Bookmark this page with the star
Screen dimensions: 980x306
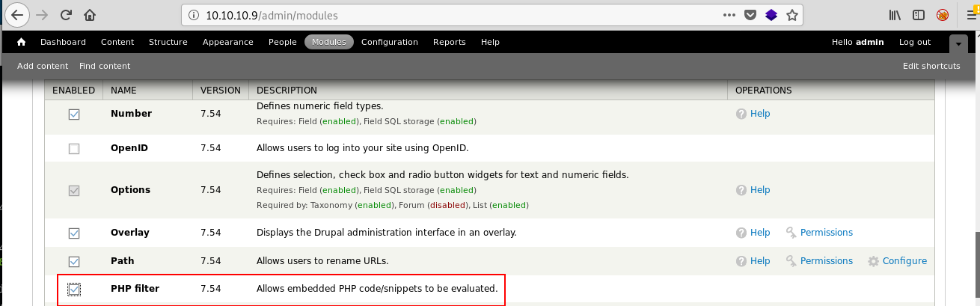(x=792, y=14)
